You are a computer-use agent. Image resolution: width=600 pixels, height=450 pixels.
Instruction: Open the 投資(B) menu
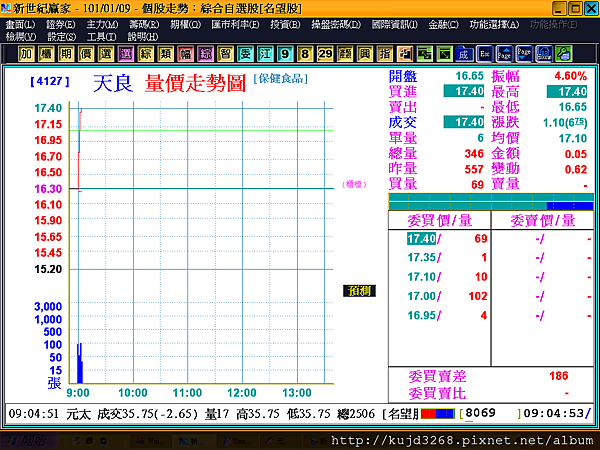[x=285, y=25]
